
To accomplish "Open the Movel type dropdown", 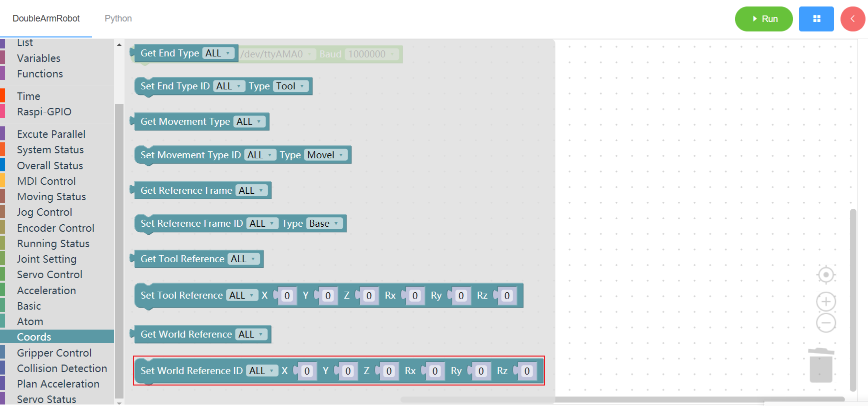I will (326, 155).
